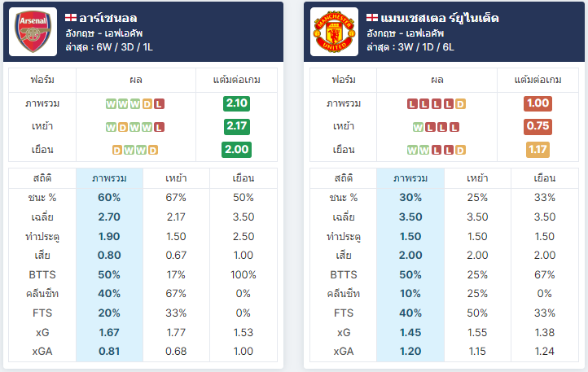The image size is (588, 372).
Task: Click Arsenal's อังกฤษ - เอฟเอคัพ competition label
Action: pos(104,33)
